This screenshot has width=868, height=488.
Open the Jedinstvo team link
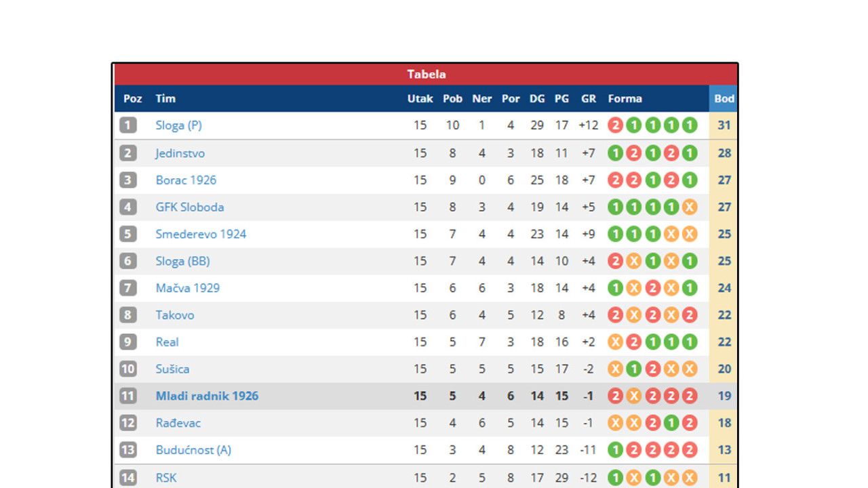(x=180, y=153)
